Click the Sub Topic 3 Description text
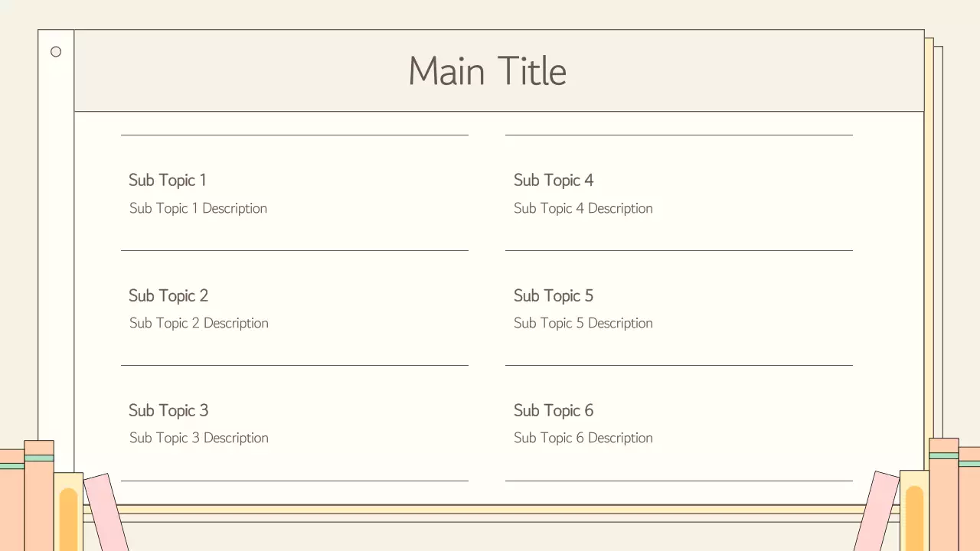Image resolution: width=980 pixels, height=551 pixels. [199, 438]
